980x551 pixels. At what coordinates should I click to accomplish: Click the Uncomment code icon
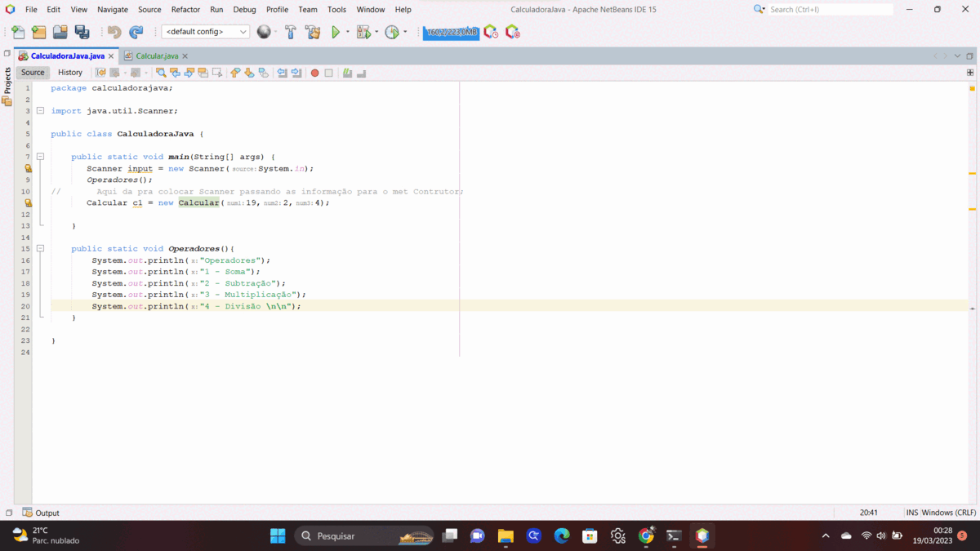(x=361, y=73)
